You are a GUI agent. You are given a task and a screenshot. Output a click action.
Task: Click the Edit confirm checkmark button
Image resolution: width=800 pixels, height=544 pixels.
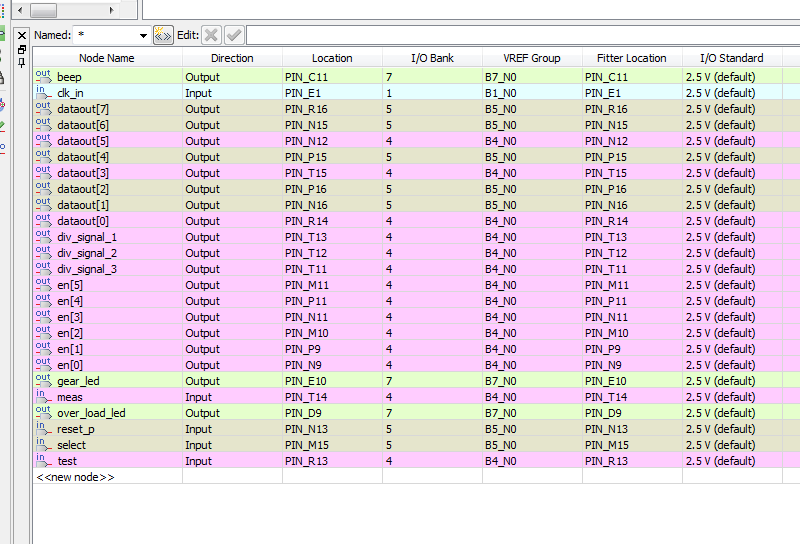[234, 35]
